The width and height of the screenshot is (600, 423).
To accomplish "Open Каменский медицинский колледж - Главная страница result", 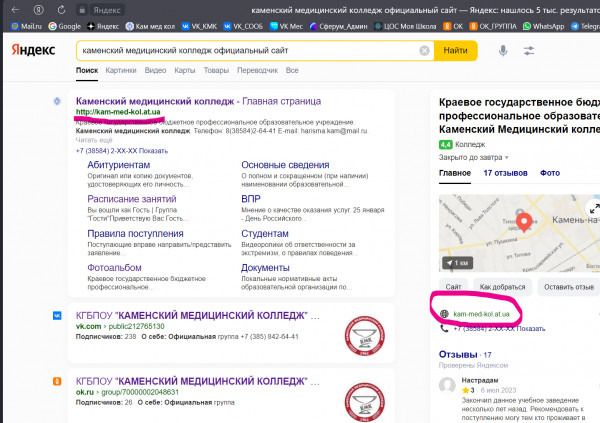I will [198, 101].
